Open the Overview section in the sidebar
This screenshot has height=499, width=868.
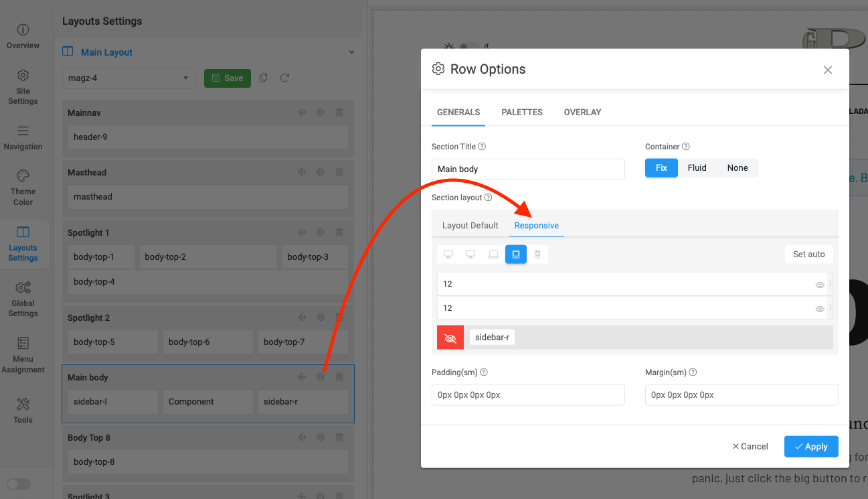pos(23,37)
